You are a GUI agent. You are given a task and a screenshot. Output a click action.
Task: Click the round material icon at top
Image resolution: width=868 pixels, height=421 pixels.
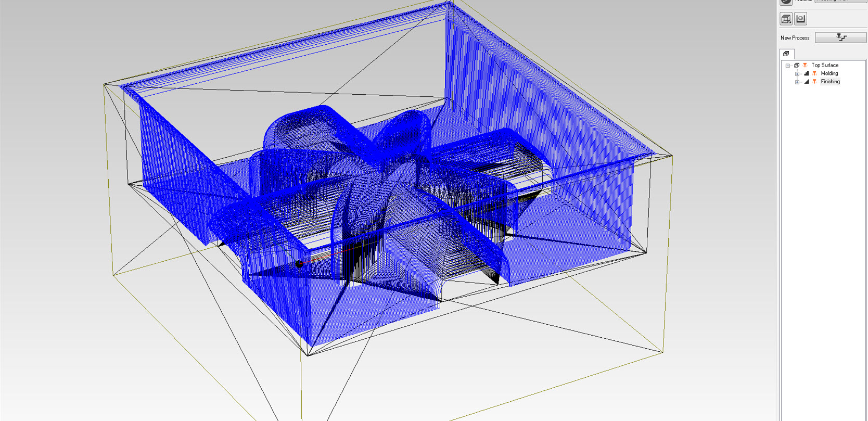(x=786, y=2)
